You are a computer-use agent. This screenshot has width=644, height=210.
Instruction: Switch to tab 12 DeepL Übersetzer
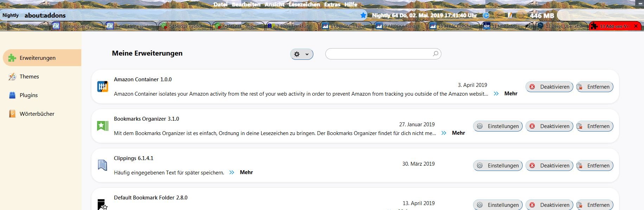(x=561, y=26)
